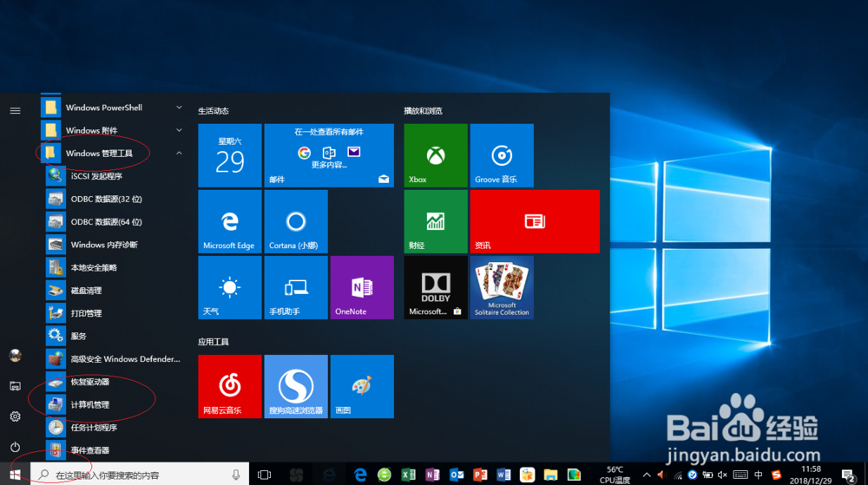
Task: Open 任务计划程序
Action: pyautogui.click(x=113, y=428)
